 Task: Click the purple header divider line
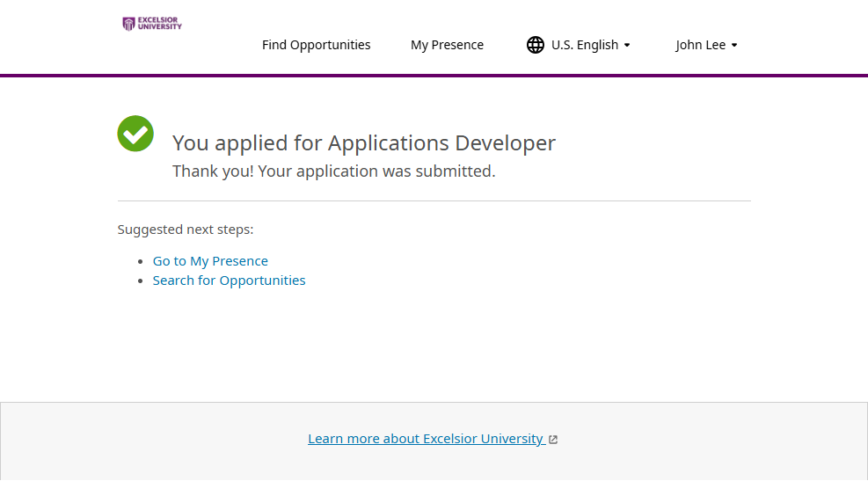[434, 76]
